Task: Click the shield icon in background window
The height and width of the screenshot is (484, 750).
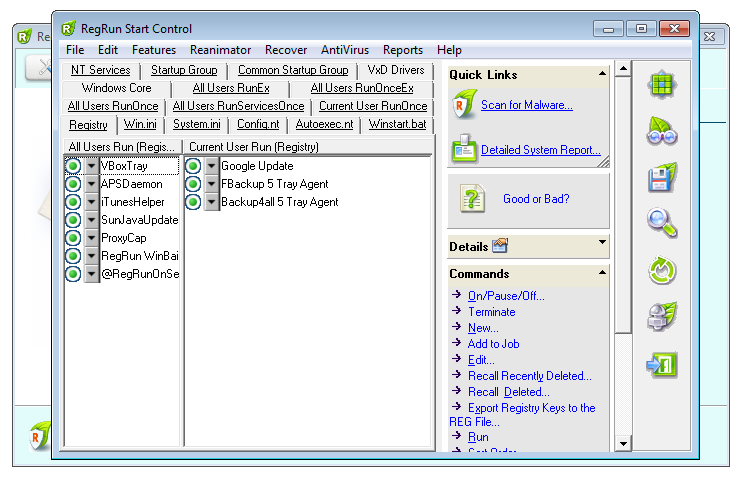Action: 40,436
